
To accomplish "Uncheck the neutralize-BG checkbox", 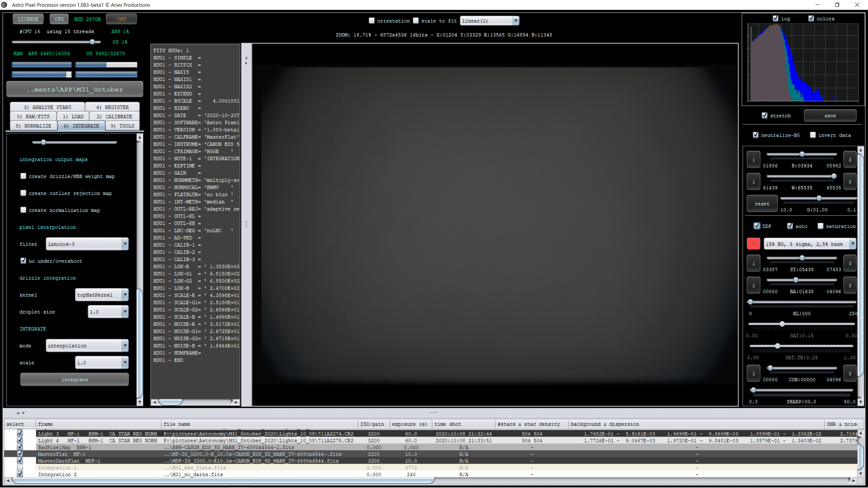I will pyautogui.click(x=756, y=135).
